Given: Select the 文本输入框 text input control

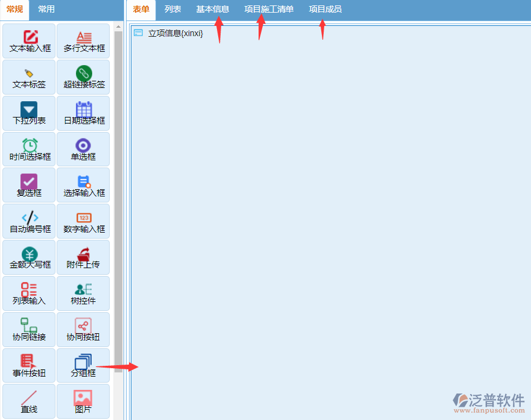Looking at the screenshot, I should [29, 41].
